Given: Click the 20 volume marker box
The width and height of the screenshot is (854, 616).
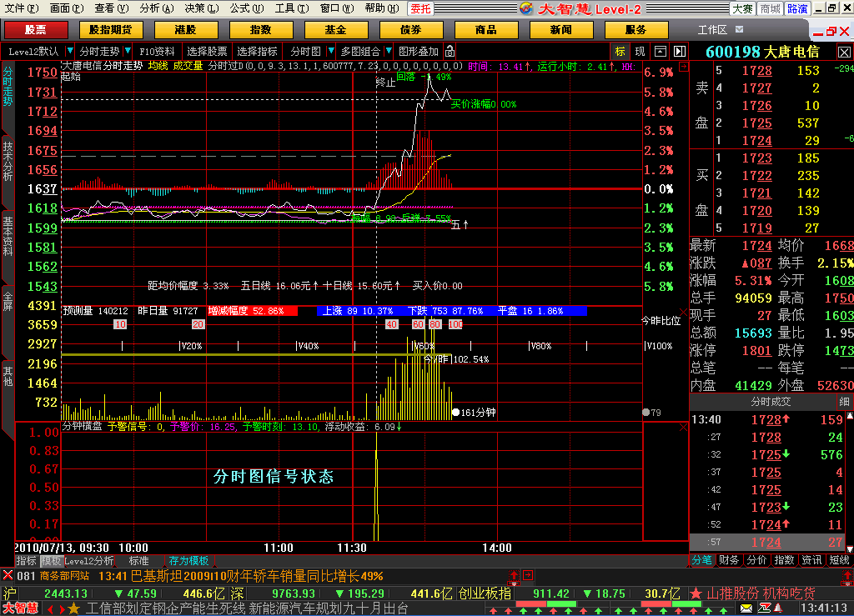Looking at the screenshot, I should tap(198, 324).
